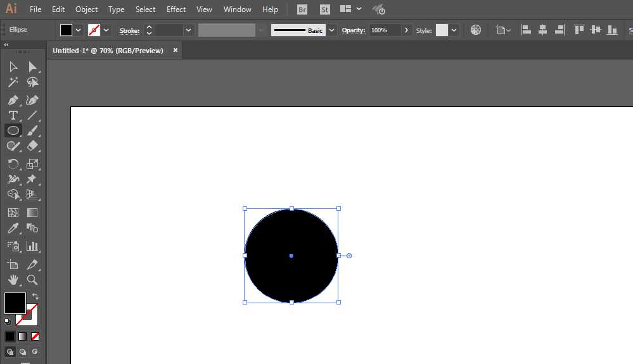Open Adobe Bridge from the Br icon
Screen dimensions: 633x364
303,9
